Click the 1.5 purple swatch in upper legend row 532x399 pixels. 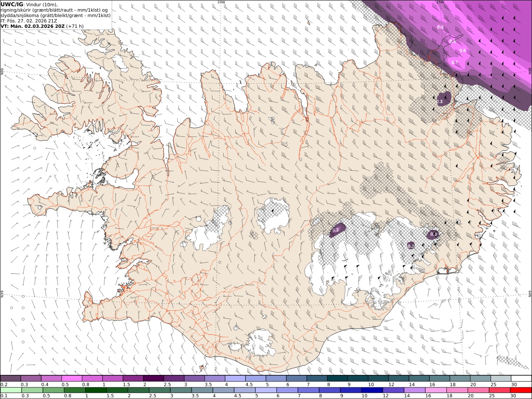[133, 378]
